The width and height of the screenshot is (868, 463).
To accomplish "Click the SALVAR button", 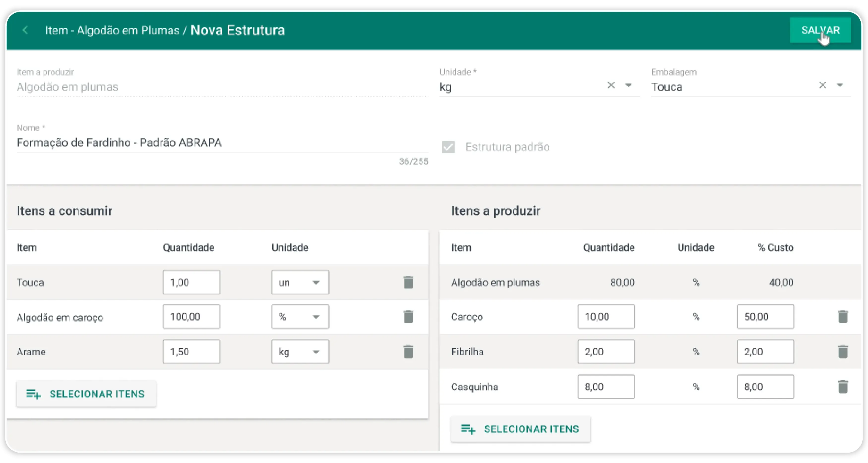I will (x=820, y=30).
